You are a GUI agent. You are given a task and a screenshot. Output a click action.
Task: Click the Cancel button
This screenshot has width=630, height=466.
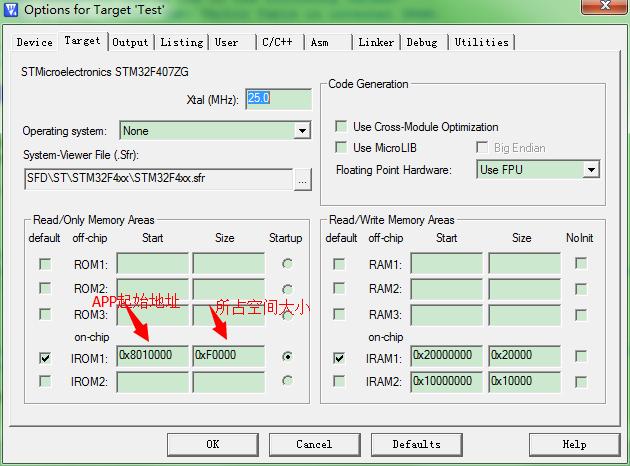point(314,444)
